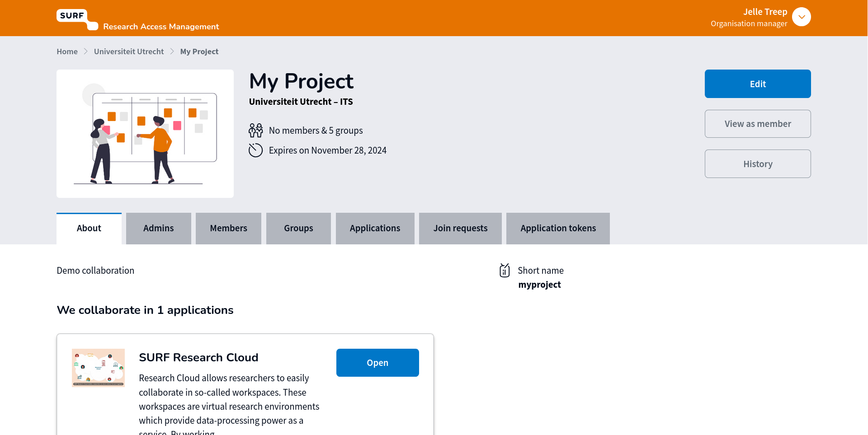Select the Applications tab
868x435 pixels.
tap(375, 229)
